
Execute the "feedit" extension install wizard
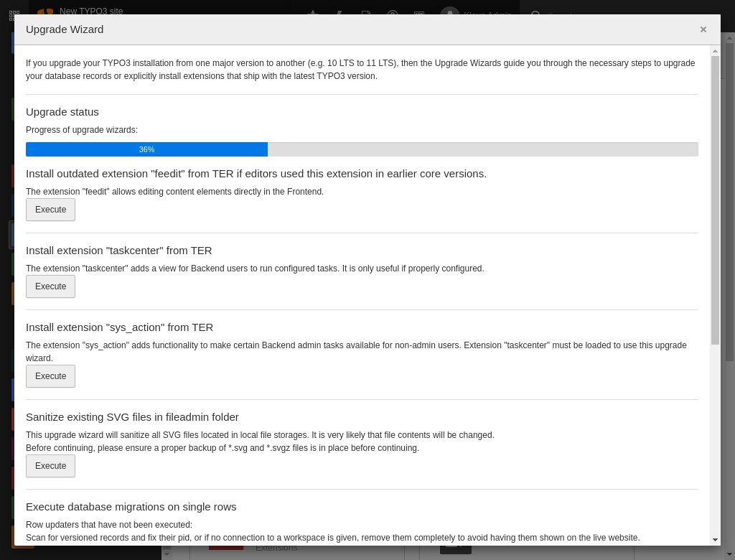[x=51, y=210]
